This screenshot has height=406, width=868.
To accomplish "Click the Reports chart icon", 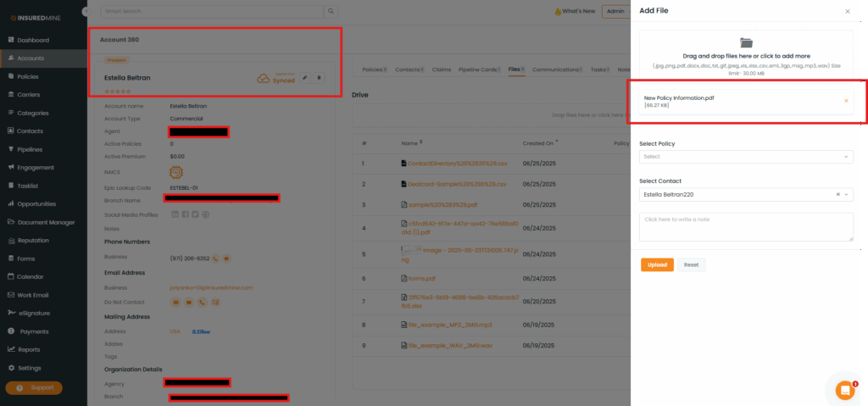I will coord(11,349).
